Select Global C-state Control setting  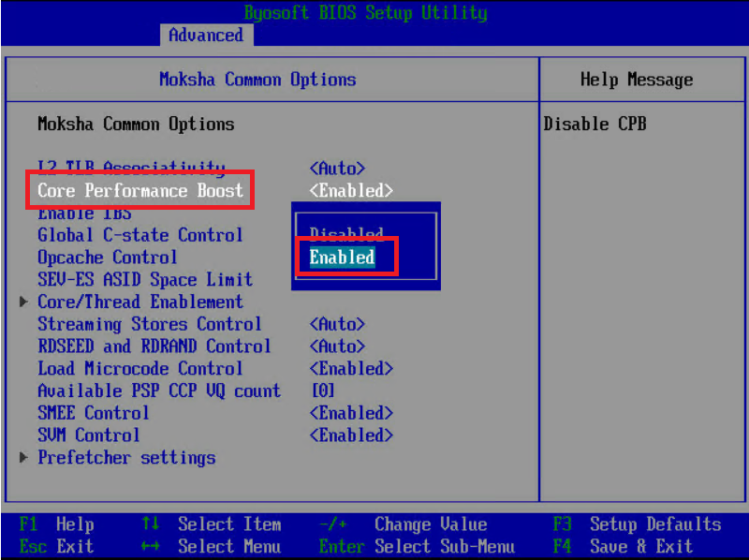click(x=140, y=235)
